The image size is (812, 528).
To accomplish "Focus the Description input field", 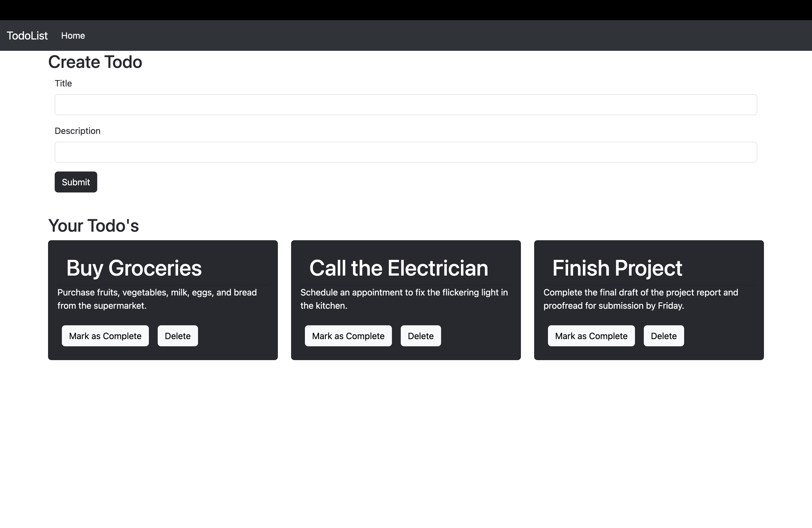I will [x=406, y=152].
